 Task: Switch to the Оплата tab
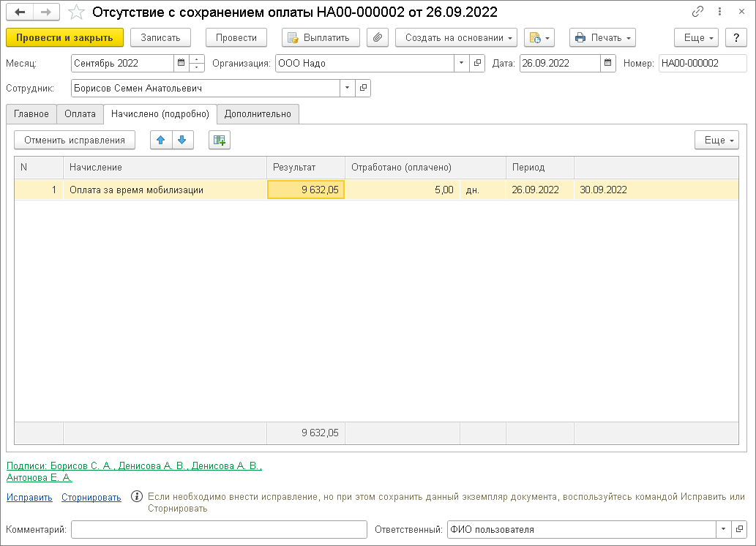point(80,114)
